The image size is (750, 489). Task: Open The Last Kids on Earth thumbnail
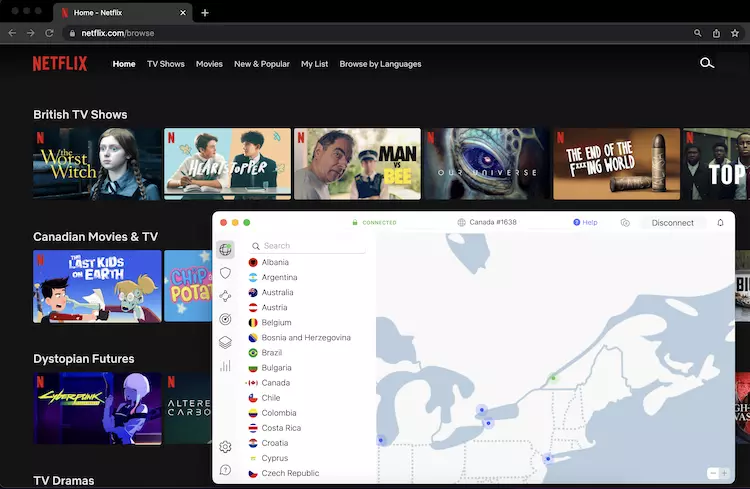(x=97, y=286)
